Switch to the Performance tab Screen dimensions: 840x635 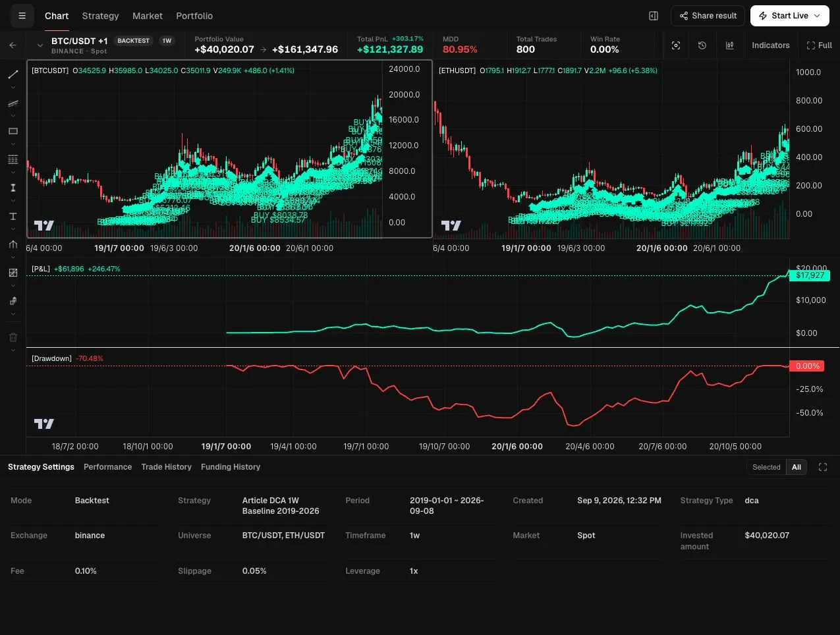click(107, 467)
